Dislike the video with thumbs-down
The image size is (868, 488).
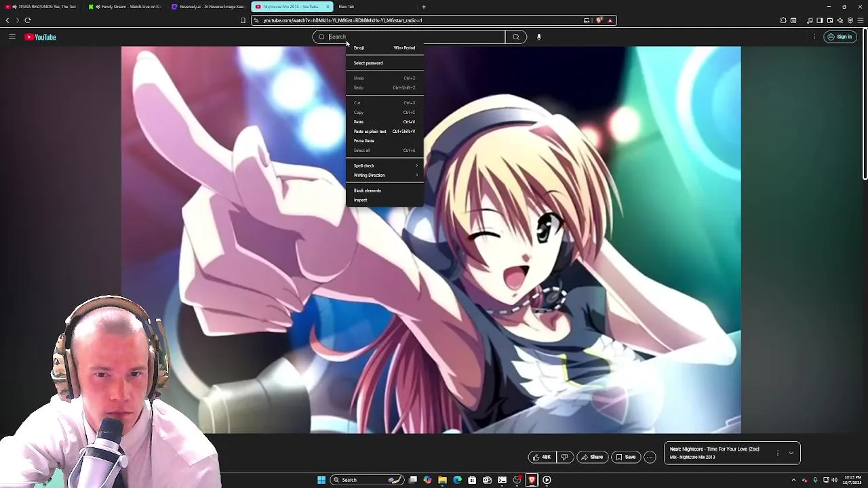click(x=564, y=457)
